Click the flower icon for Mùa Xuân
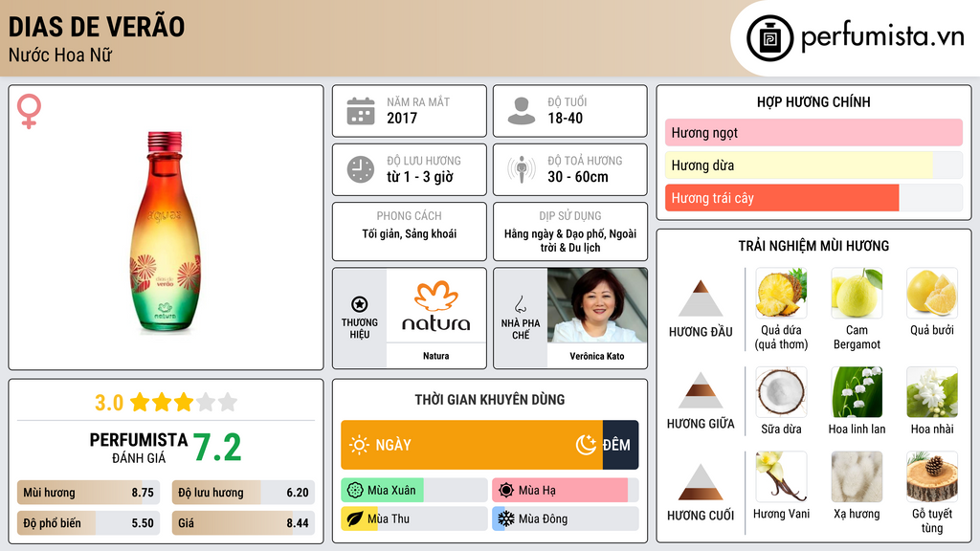This screenshot has height=551, width=980. tap(355, 491)
